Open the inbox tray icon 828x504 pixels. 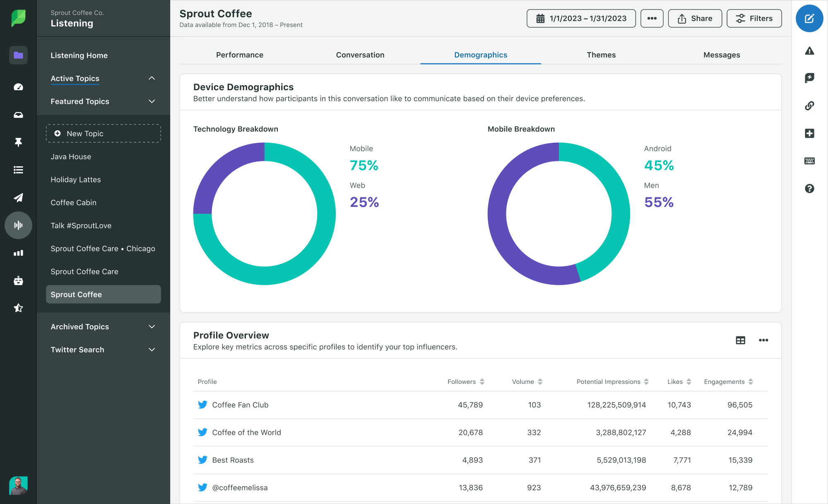[18, 115]
